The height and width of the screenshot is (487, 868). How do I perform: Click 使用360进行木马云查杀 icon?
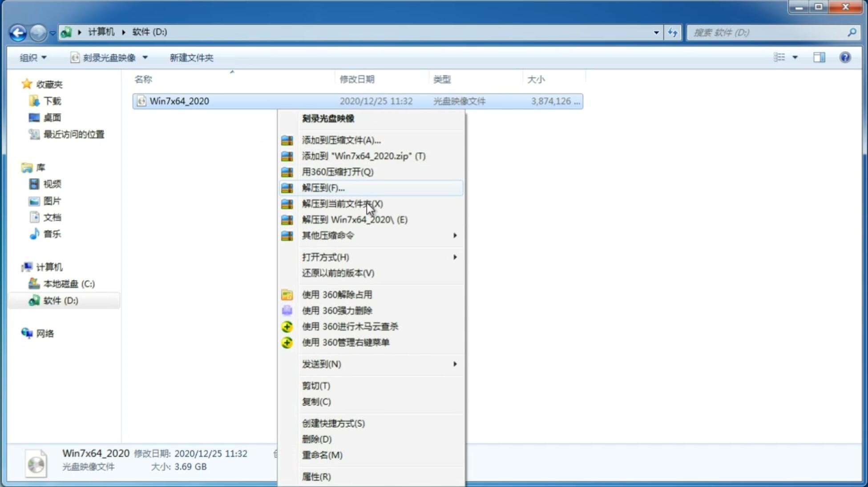[x=286, y=326]
